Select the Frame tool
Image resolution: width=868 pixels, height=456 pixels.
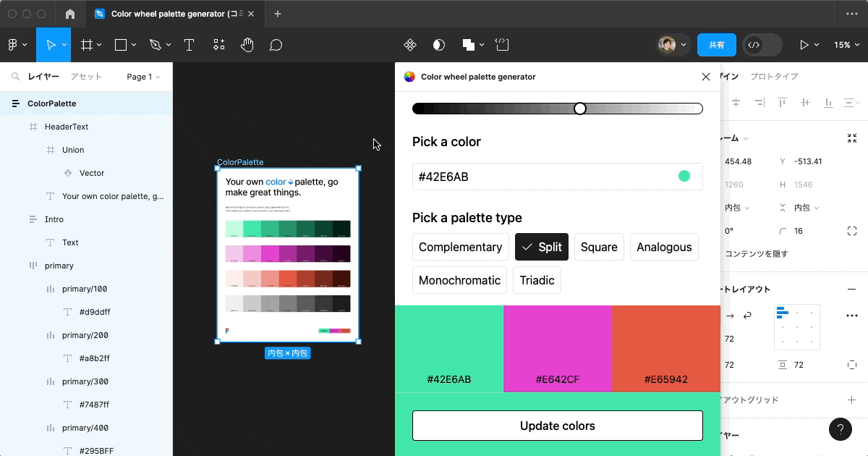click(86, 44)
